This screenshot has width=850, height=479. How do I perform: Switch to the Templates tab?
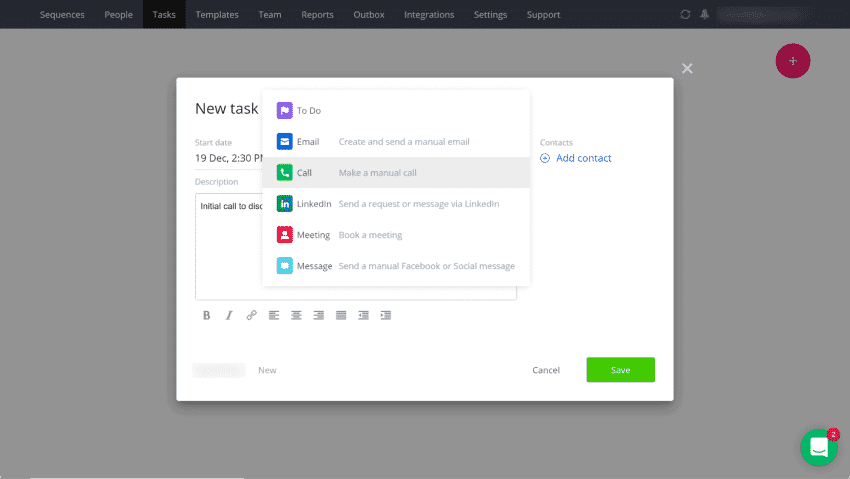coord(217,15)
